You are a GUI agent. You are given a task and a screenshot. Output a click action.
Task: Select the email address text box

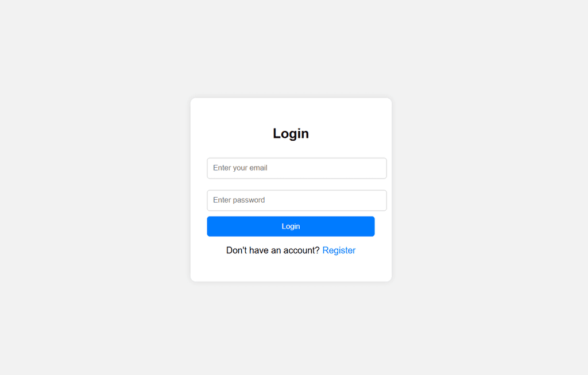tap(297, 168)
